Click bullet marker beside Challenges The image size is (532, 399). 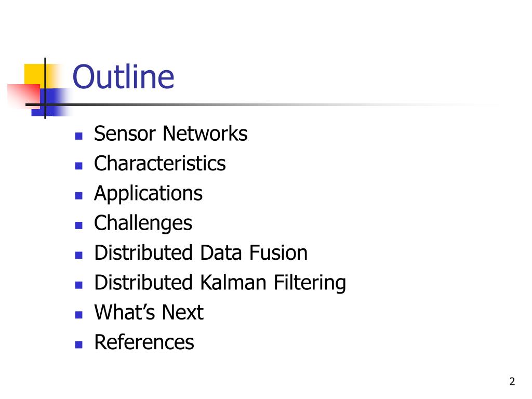coord(79,225)
